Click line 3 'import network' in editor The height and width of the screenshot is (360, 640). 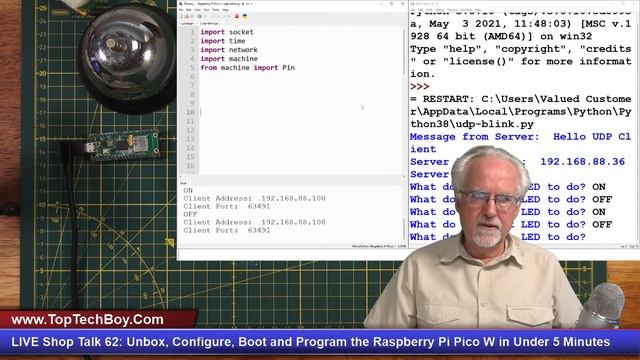[x=229, y=50]
